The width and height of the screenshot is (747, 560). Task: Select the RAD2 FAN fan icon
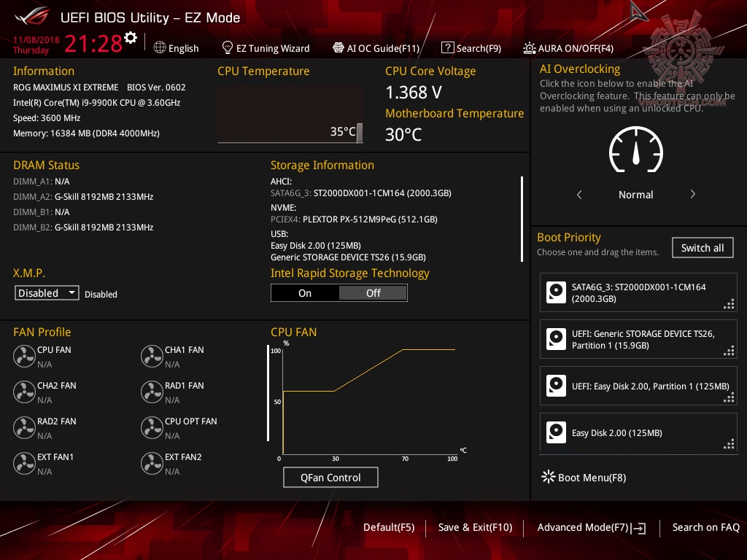(24, 428)
